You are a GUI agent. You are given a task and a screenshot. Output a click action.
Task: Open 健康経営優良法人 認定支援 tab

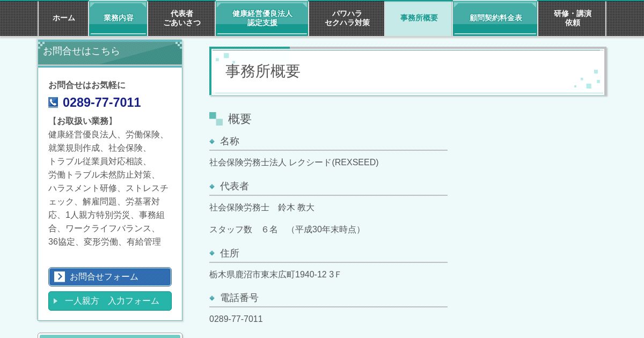tap(262, 18)
